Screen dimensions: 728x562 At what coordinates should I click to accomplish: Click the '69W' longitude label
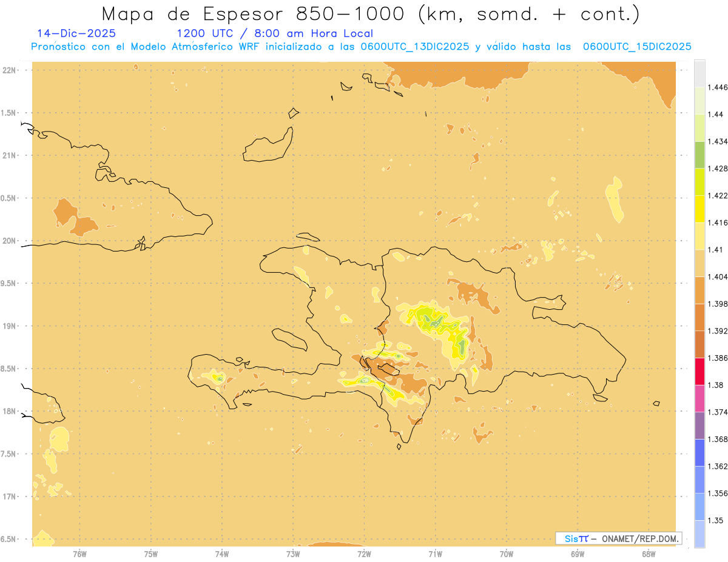coord(578,554)
